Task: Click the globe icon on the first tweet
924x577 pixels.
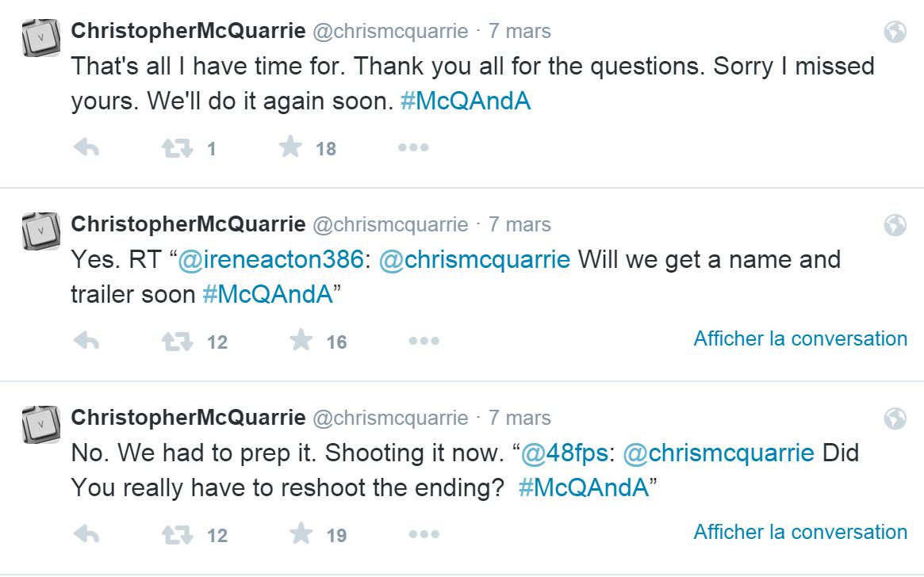Action: (x=895, y=32)
